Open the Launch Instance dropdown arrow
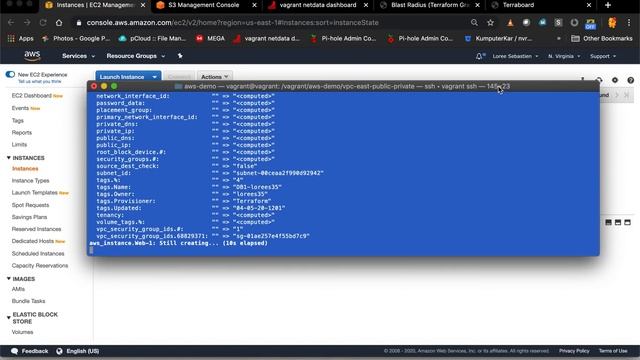 (x=155, y=77)
